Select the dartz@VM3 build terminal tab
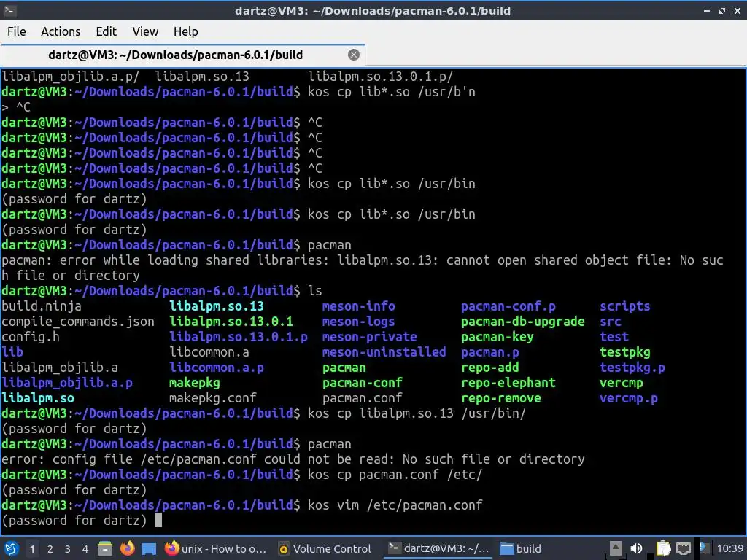 coord(175,55)
